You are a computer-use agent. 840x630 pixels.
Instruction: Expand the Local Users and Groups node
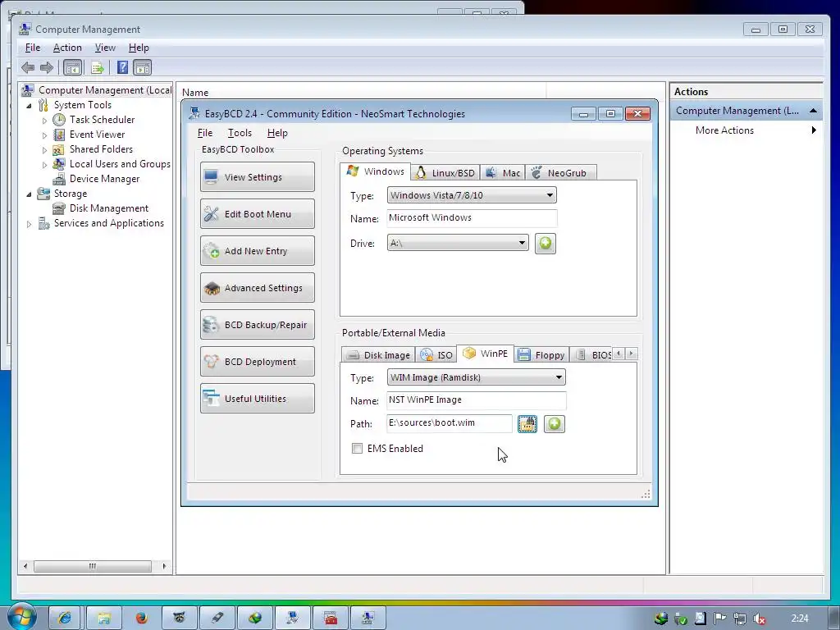44,164
